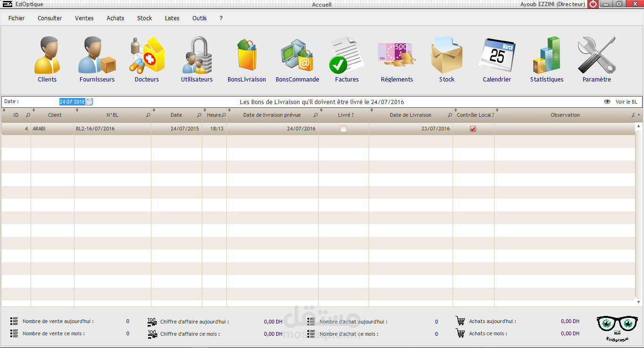Click the calendar picker icon beside the date
The image size is (644, 348).
tap(90, 102)
